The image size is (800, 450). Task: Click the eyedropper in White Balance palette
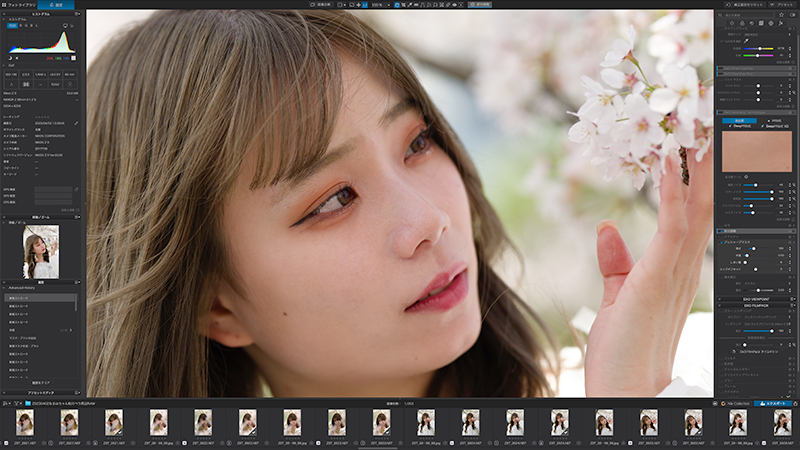(746, 40)
